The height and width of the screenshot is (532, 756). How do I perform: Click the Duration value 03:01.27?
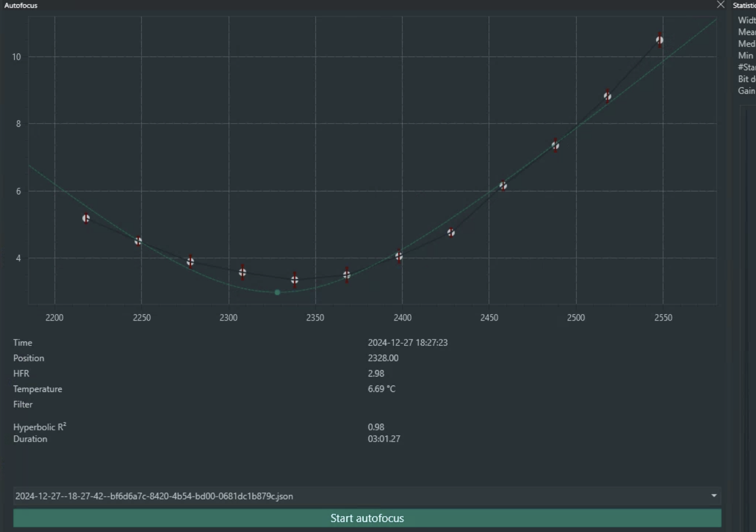(384, 439)
